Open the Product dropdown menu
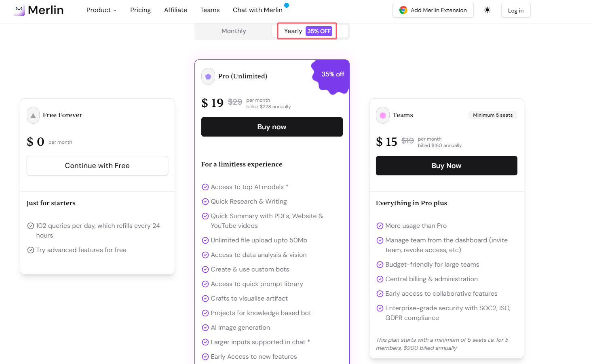 click(101, 10)
